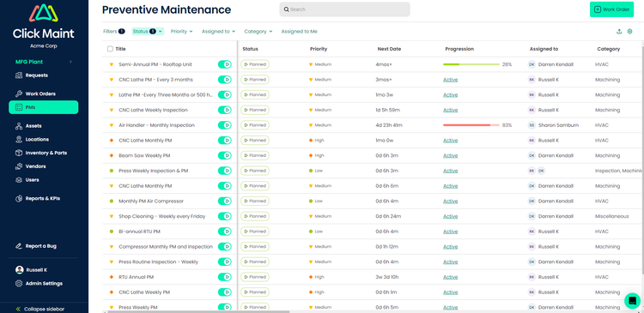Click the Reports & KPIs chart icon
This screenshot has width=644, height=313.
click(x=19, y=199)
